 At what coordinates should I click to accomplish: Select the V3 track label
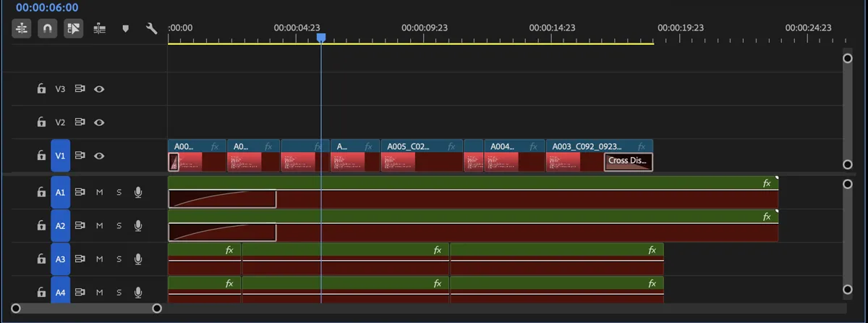click(61, 89)
